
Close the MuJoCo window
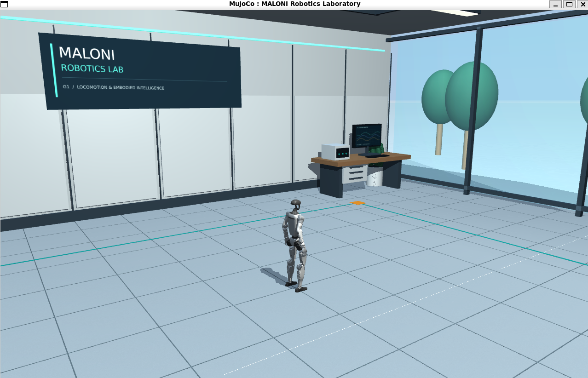coord(582,4)
